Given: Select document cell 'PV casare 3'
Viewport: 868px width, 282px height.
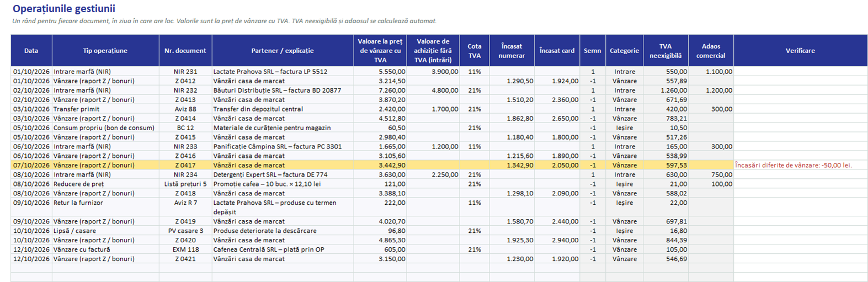Looking at the screenshot, I should tap(185, 231).
